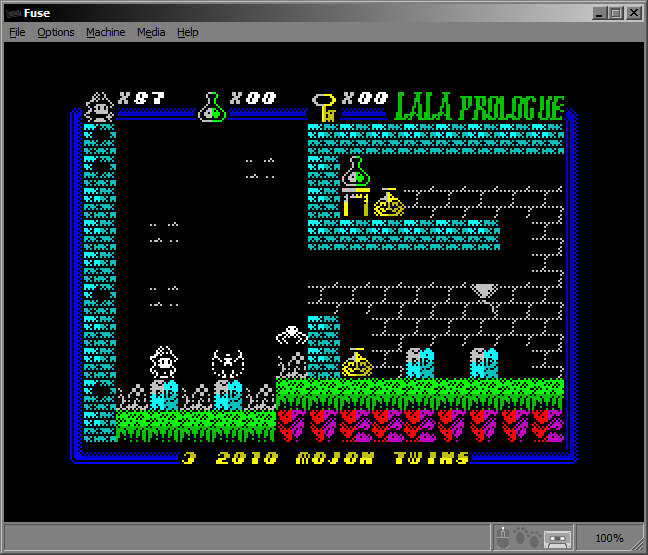
Task: Click the lives count x87 text
Action: [x=141, y=98]
